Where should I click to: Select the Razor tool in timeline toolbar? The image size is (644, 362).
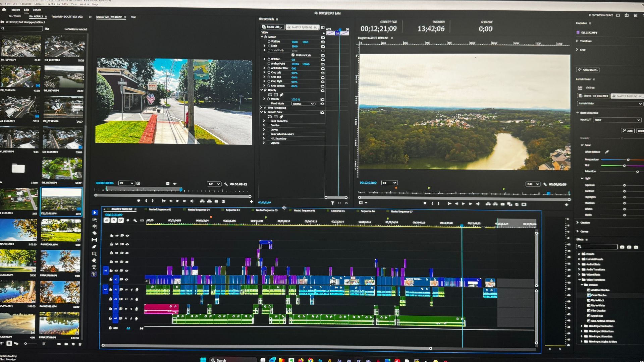94,233
